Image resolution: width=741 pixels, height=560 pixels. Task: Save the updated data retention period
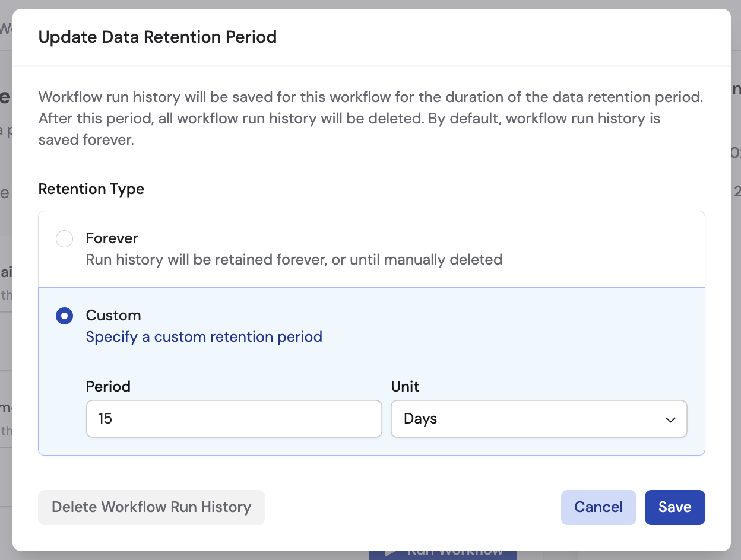click(x=674, y=507)
